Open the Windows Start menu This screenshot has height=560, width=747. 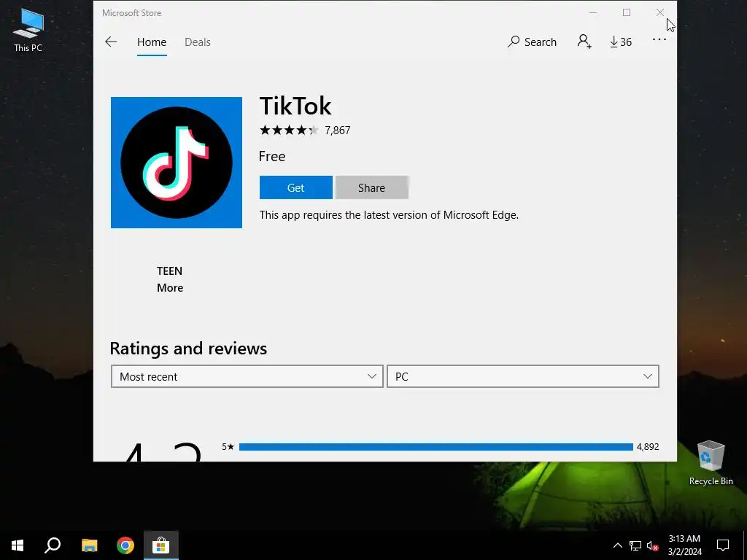point(18,545)
